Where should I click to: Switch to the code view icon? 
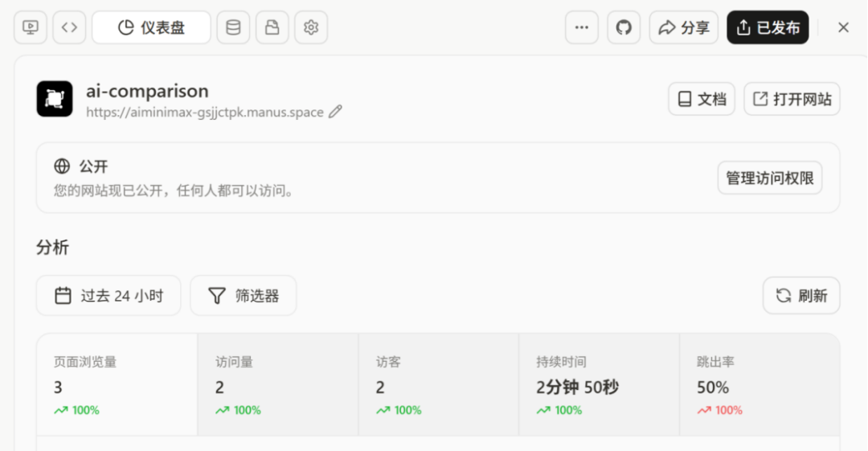(69, 27)
